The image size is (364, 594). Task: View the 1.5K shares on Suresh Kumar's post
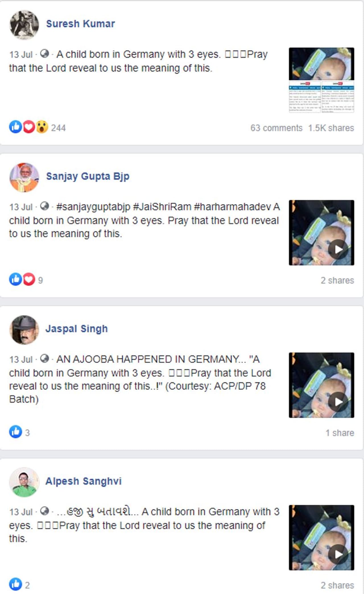click(331, 128)
